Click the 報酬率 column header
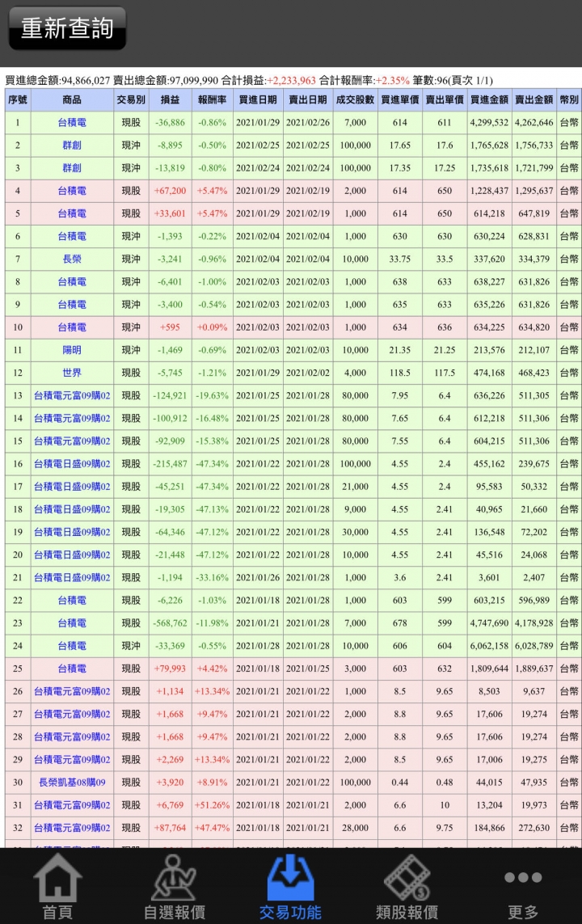The image size is (582, 924). click(x=212, y=99)
